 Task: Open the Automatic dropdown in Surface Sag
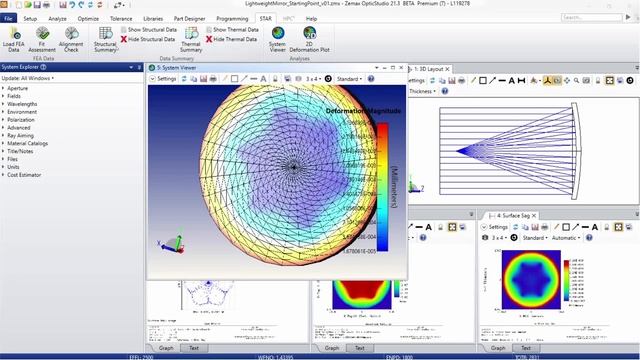point(566,238)
